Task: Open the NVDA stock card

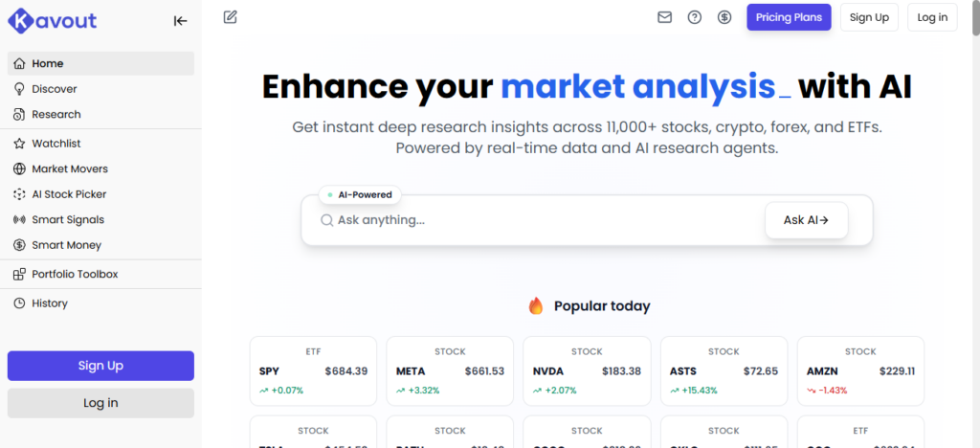Action: point(587,371)
